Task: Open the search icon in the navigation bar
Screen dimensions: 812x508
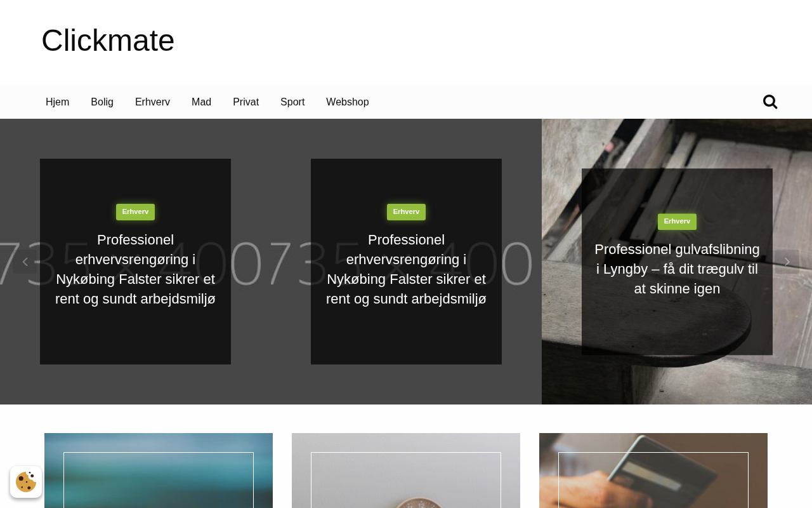Action: 770,102
